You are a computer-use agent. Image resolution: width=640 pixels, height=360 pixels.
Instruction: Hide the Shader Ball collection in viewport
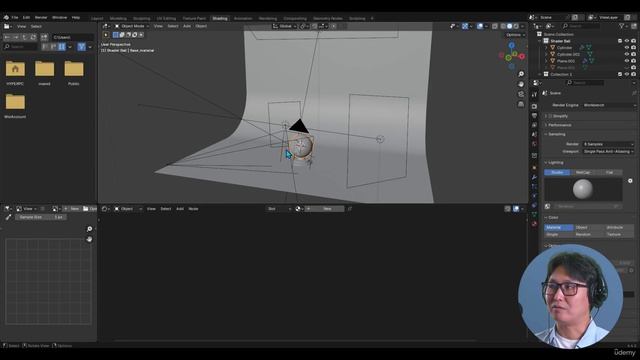click(x=627, y=41)
